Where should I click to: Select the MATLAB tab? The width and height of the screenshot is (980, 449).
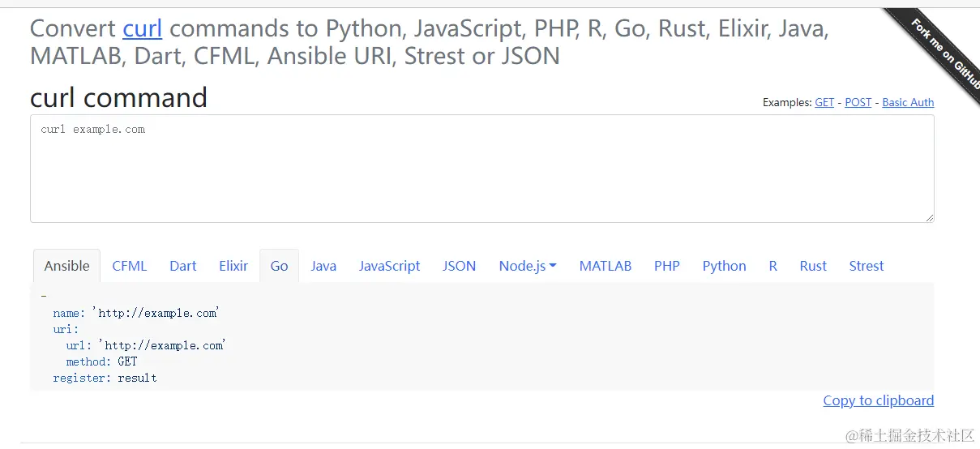point(606,266)
